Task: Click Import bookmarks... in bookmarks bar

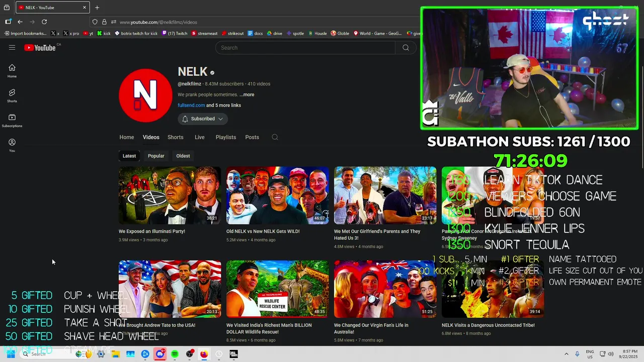Action: pos(25,34)
